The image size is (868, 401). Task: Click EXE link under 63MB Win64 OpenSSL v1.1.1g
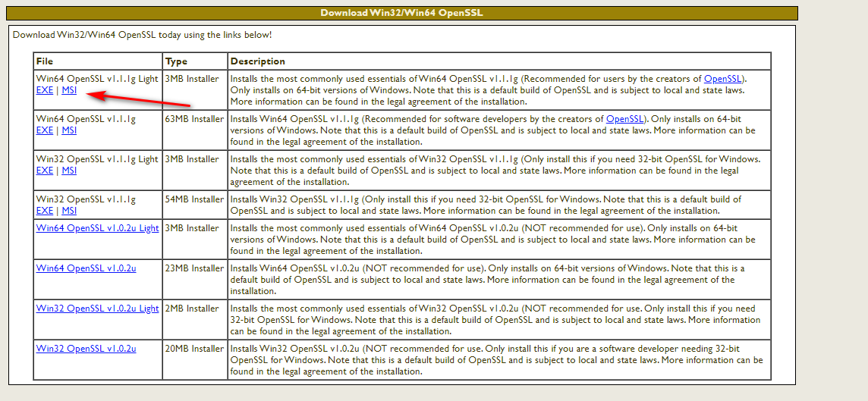pyautogui.click(x=44, y=130)
